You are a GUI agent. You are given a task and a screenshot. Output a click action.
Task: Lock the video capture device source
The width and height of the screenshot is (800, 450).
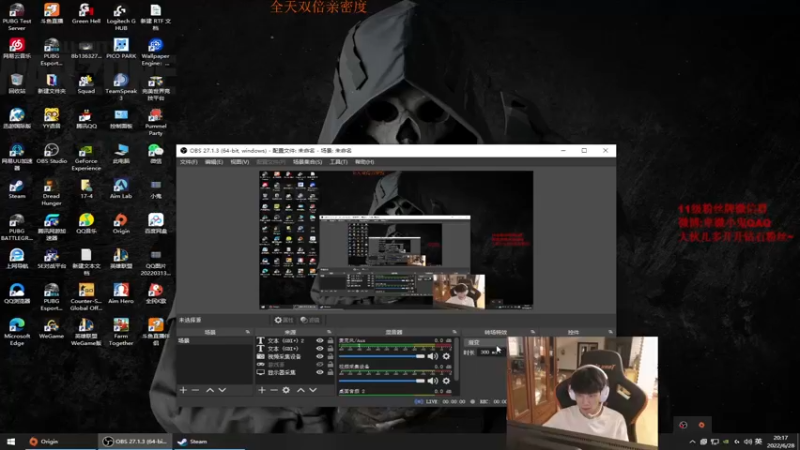tap(330, 357)
